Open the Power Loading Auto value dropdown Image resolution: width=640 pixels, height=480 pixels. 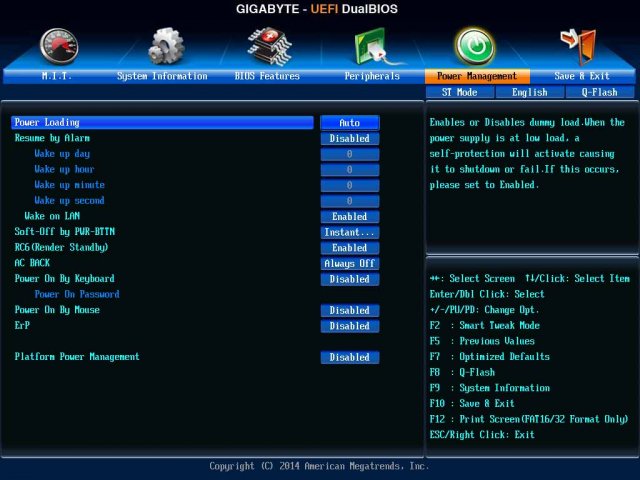point(350,122)
